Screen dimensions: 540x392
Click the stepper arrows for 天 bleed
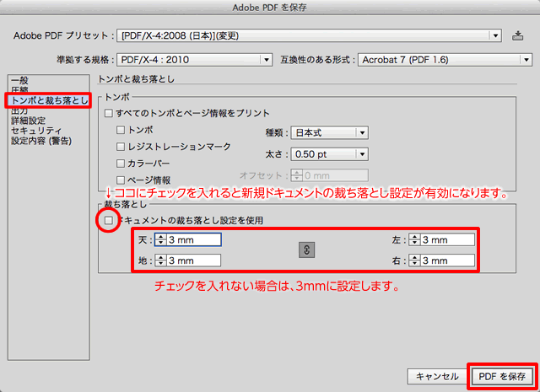click(161, 240)
